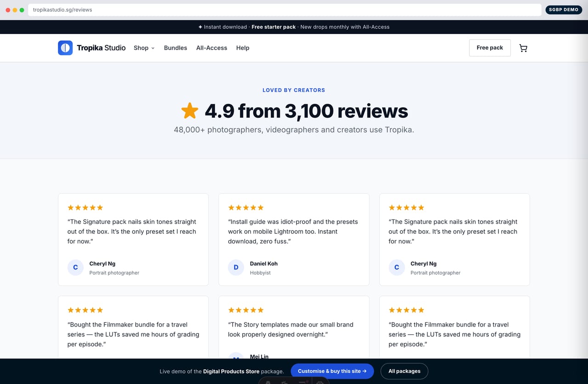
Task: Go to All-Access in the navigation
Action: coord(212,48)
